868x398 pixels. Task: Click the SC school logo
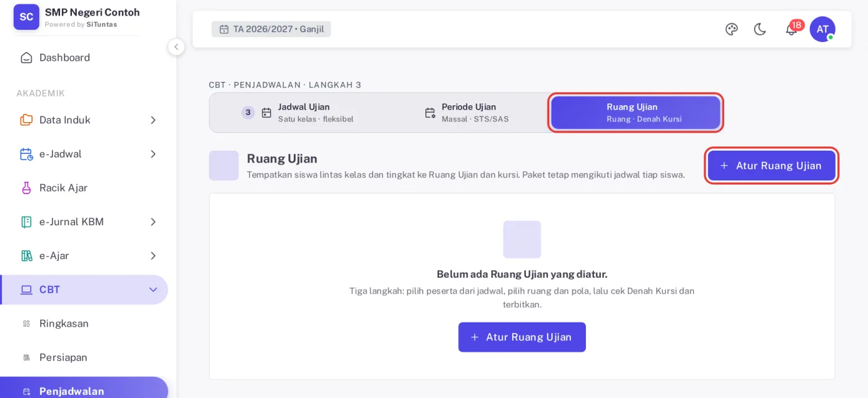(26, 17)
